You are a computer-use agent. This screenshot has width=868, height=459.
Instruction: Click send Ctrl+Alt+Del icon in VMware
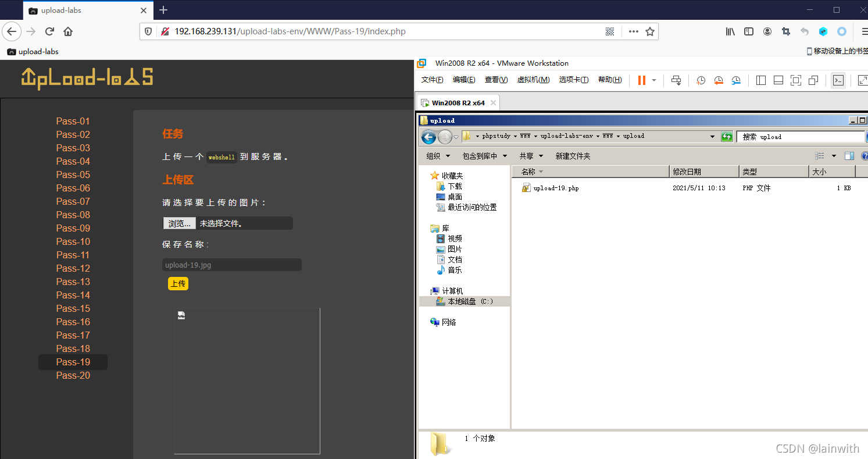(x=676, y=80)
